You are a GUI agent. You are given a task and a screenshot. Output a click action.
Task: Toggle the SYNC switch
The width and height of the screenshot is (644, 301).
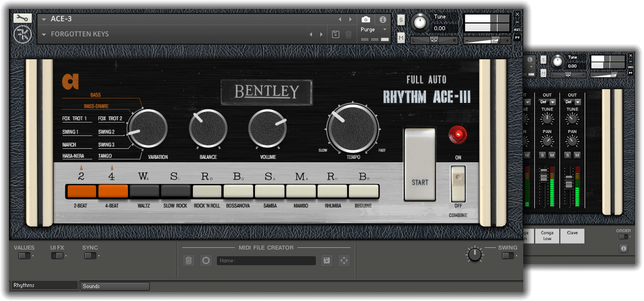90,256
